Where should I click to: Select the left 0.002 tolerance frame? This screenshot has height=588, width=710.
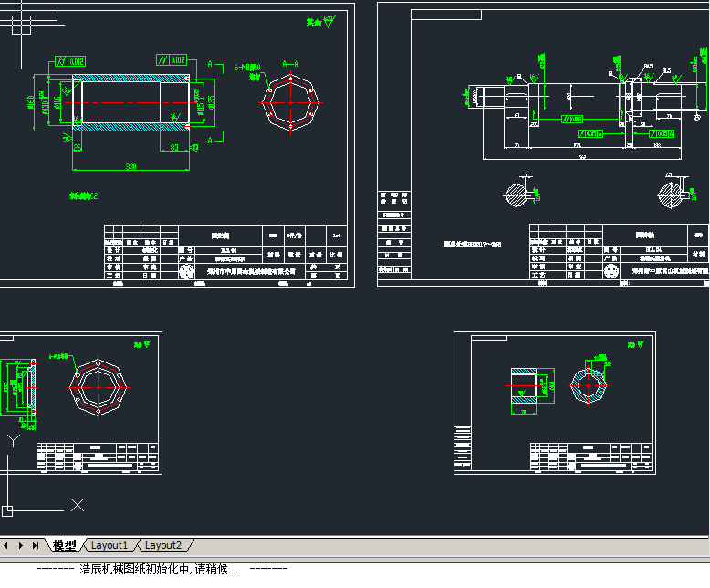click(70, 61)
